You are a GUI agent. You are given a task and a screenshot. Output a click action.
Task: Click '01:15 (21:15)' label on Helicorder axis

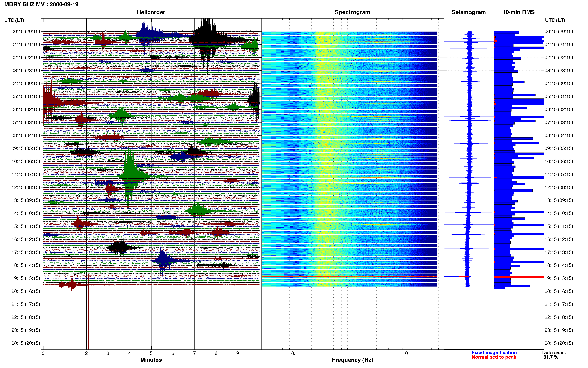tap(26, 45)
